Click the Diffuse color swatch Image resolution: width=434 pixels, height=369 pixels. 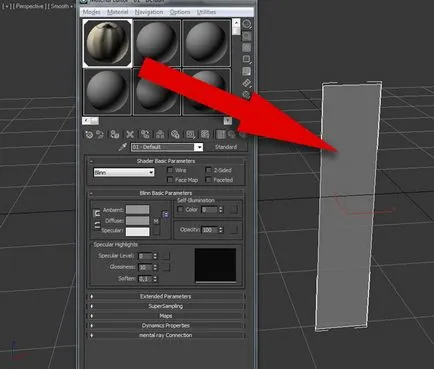(137, 221)
